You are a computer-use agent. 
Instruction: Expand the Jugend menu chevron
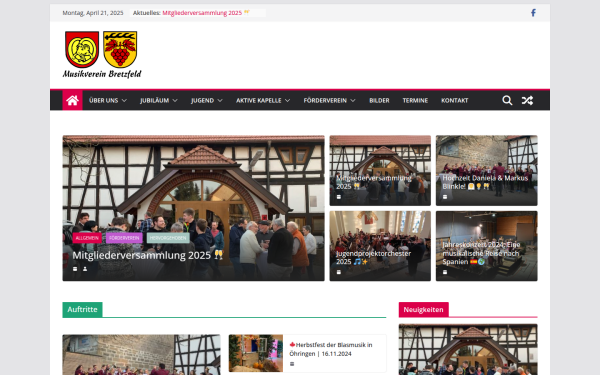pos(220,101)
